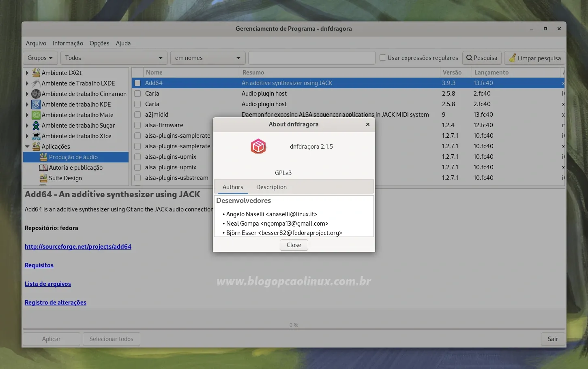This screenshot has height=369, width=588.
Task: Click the LXDE desktop environment icon
Action: click(36, 83)
